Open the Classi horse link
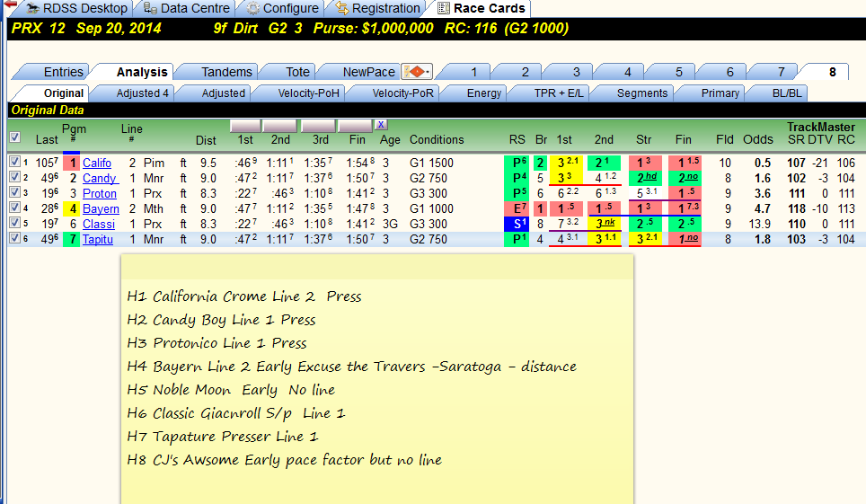 [99, 225]
